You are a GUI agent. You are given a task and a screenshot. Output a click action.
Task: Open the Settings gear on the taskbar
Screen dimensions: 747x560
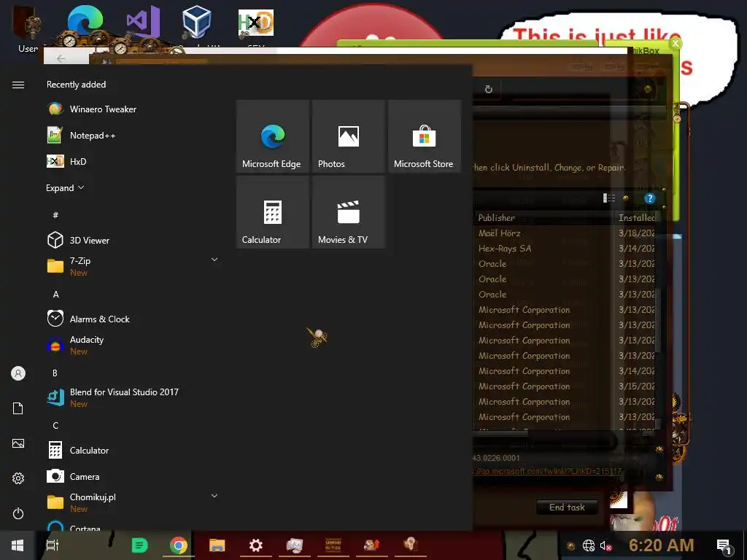pyautogui.click(x=256, y=545)
